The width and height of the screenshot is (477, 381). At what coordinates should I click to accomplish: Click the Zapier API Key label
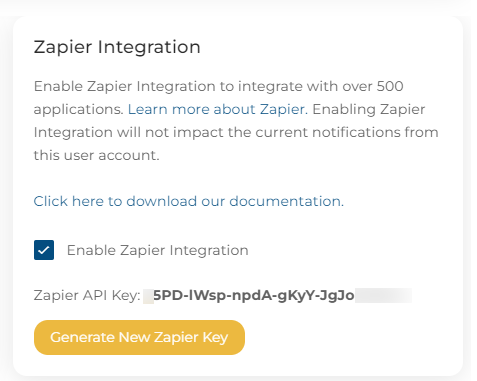pos(87,295)
